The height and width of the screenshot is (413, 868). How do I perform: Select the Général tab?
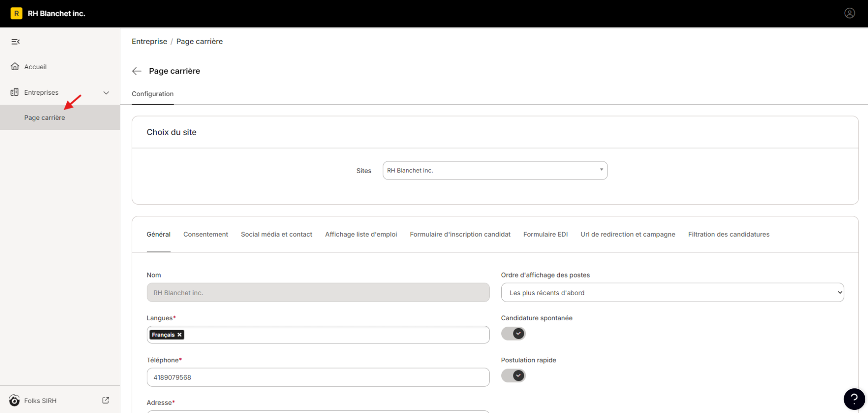[x=159, y=234]
